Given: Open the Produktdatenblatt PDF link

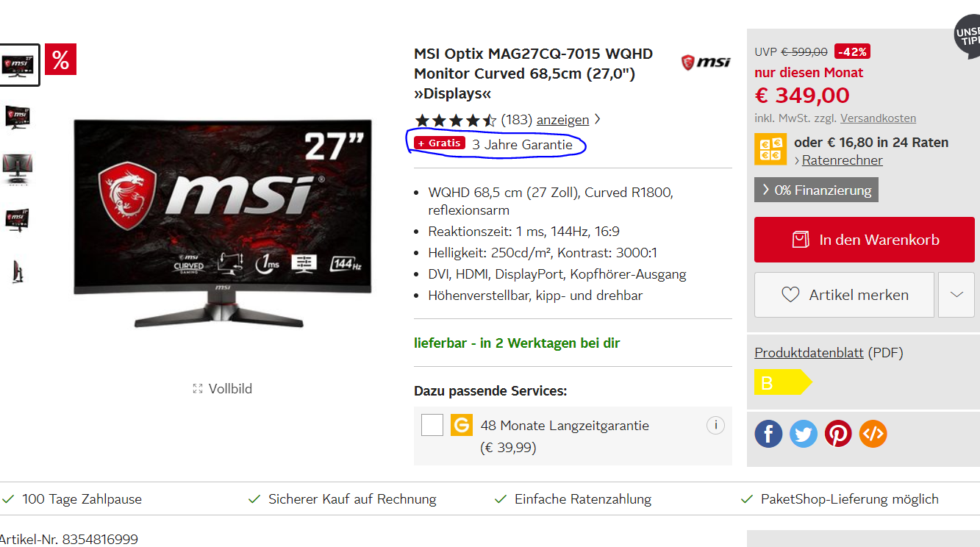Looking at the screenshot, I should pos(809,353).
